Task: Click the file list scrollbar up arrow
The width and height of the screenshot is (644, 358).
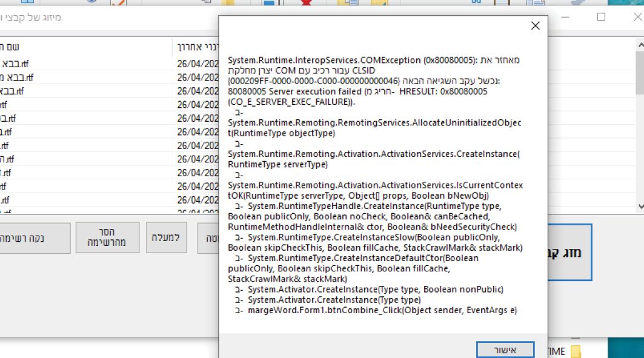Action: tap(640, 44)
